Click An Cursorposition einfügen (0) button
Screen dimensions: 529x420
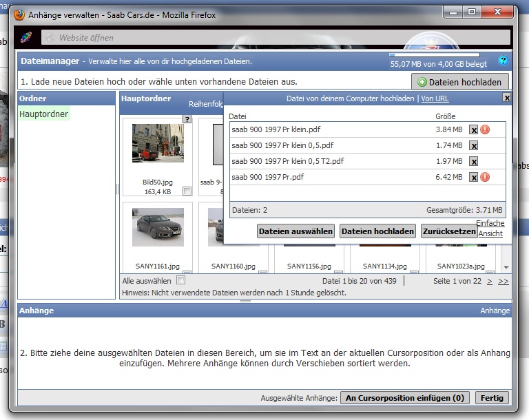coord(405,398)
